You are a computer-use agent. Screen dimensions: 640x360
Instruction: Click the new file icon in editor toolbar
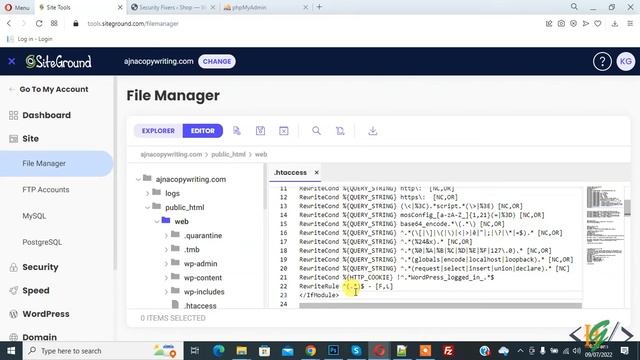click(x=237, y=131)
